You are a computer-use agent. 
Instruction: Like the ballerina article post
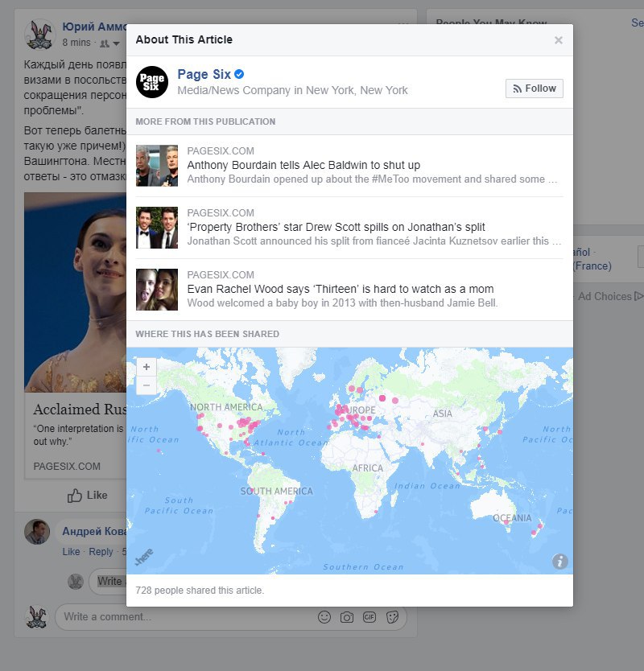pyautogui.click(x=88, y=495)
